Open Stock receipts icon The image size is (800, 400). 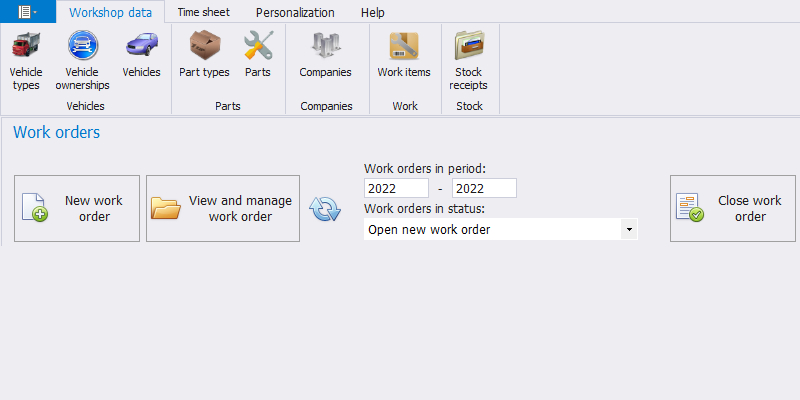pyautogui.click(x=468, y=47)
